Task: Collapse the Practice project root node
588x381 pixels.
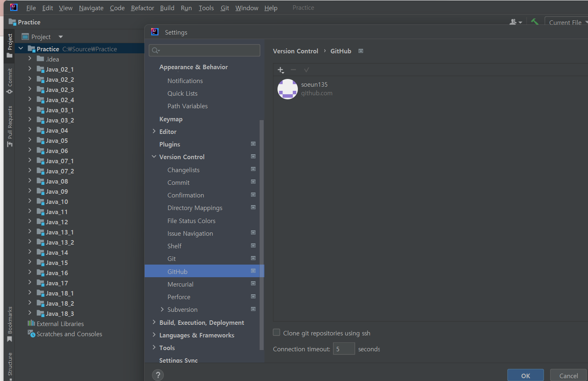Action: 21,48
